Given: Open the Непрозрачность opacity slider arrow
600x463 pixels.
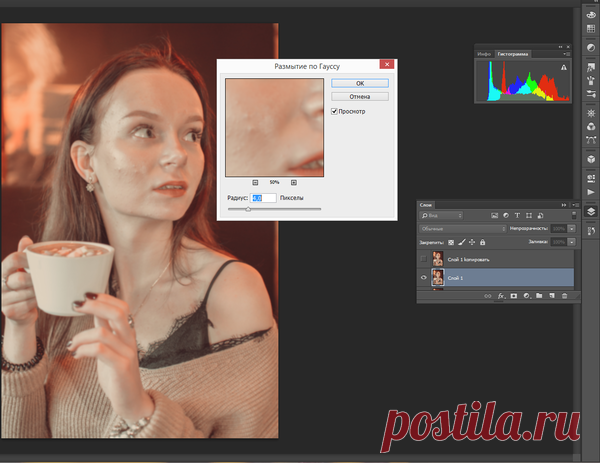Looking at the screenshot, I should coord(572,229).
